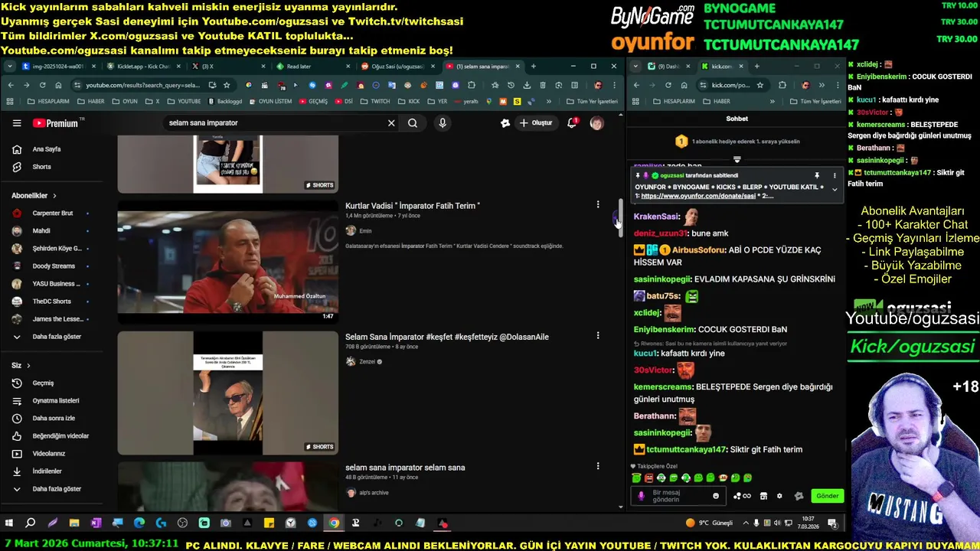Open the Selam Sana İmparator Shorts thumbnail

(x=227, y=393)
